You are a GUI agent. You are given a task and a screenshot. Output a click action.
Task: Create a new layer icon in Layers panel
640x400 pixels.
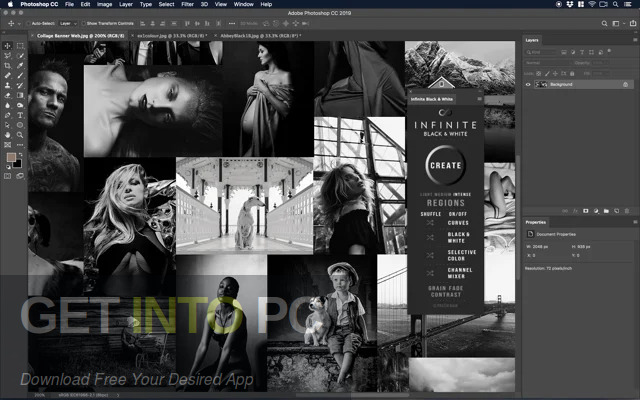pos(617,211)
